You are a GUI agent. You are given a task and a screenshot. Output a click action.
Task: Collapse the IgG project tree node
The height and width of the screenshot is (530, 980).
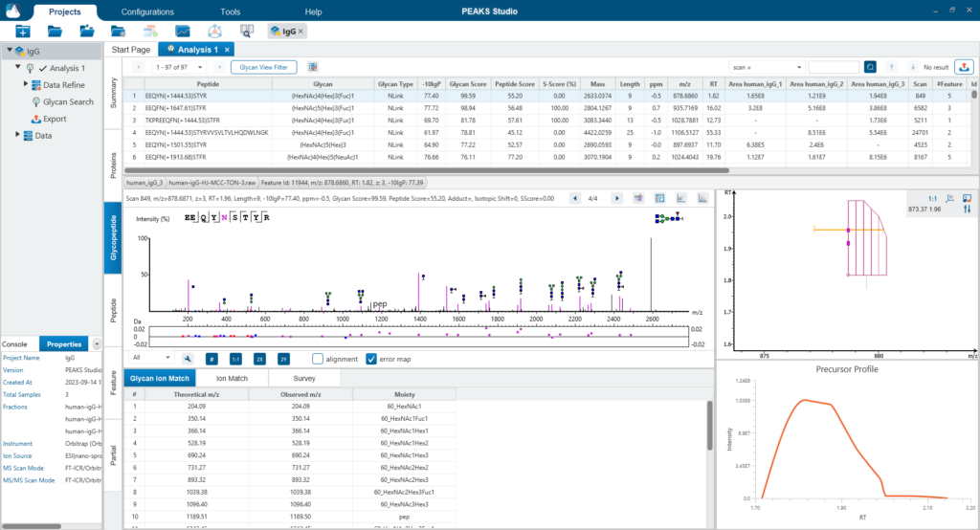click(10, 50)
